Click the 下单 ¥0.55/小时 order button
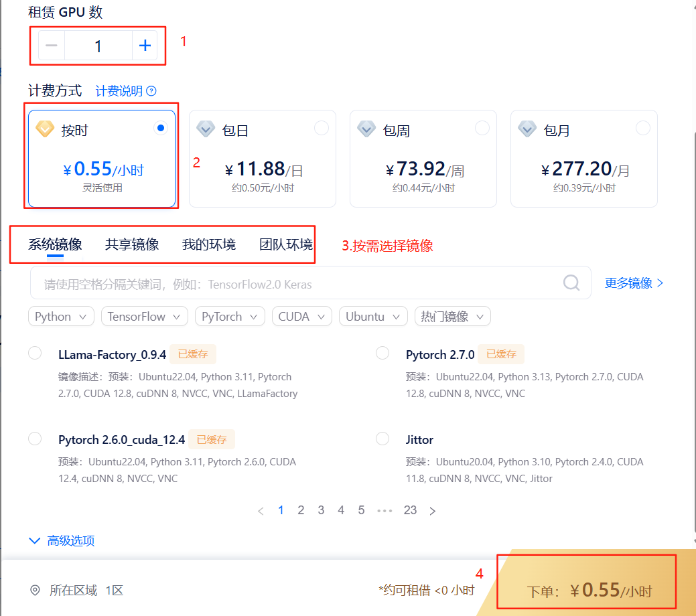Image resolution: width=696 pixels, height=616 pixels. 587,581
